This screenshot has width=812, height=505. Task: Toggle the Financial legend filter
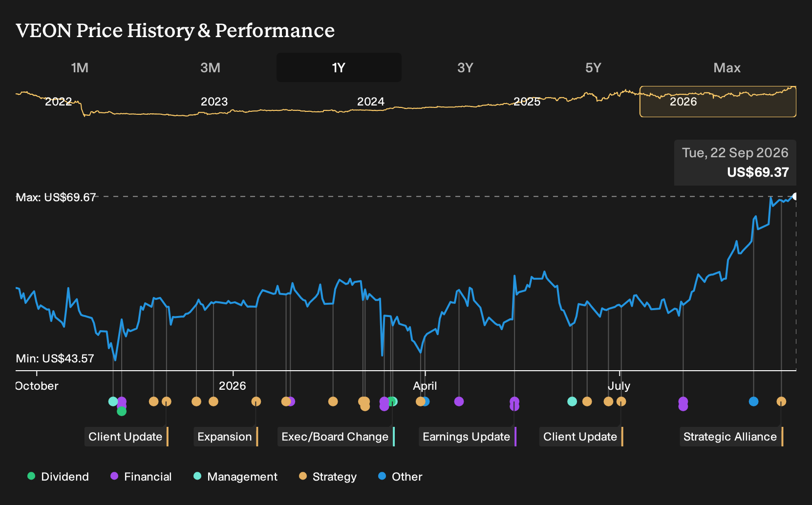[x=141, y=477]
